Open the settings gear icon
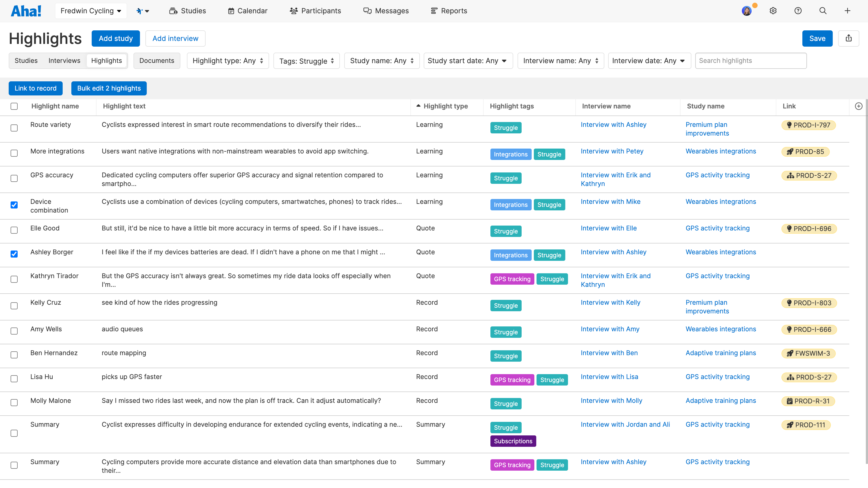This screenshot has width=868, height=488. pos(773,11)
